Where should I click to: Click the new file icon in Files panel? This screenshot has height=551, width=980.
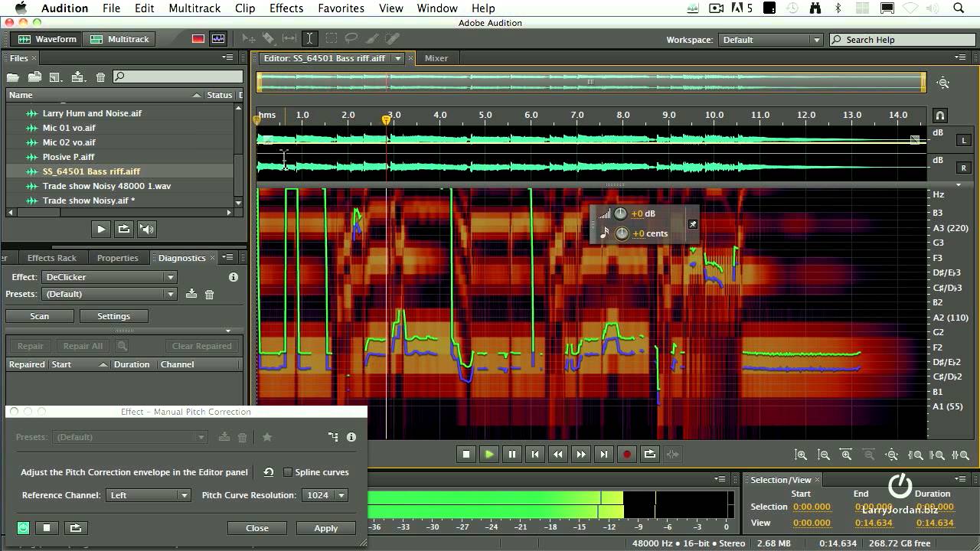pyautogui.click(x=56, y=77)
